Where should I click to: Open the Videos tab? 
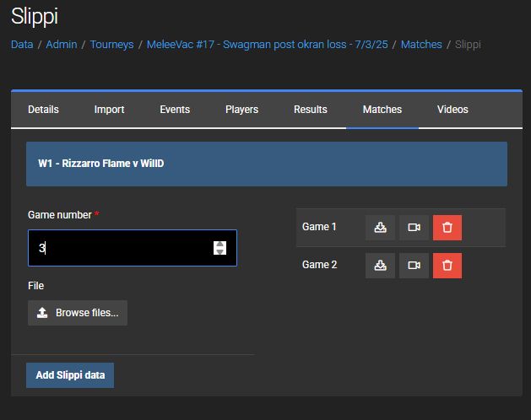[452, 110]
